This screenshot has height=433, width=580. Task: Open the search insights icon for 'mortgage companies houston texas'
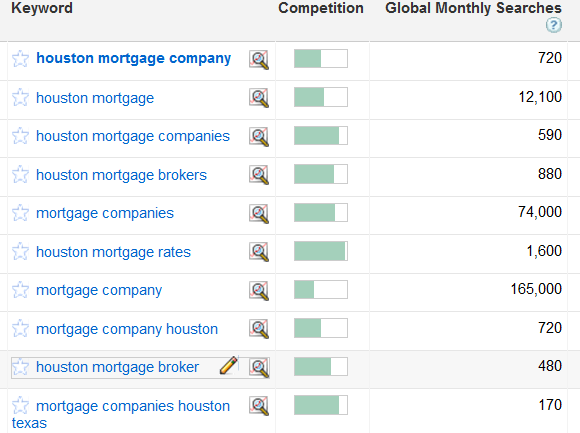point(259,406)
